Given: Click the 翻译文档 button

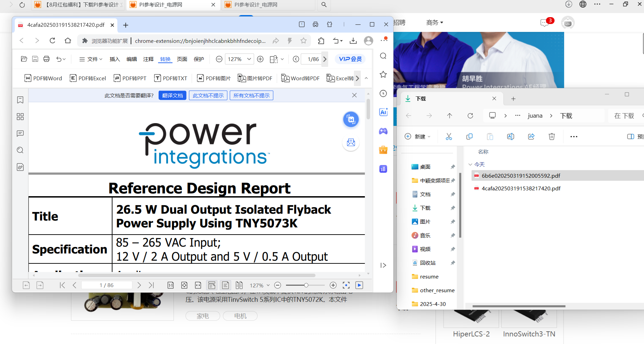Looking at the screenshot, I should 172,95.
